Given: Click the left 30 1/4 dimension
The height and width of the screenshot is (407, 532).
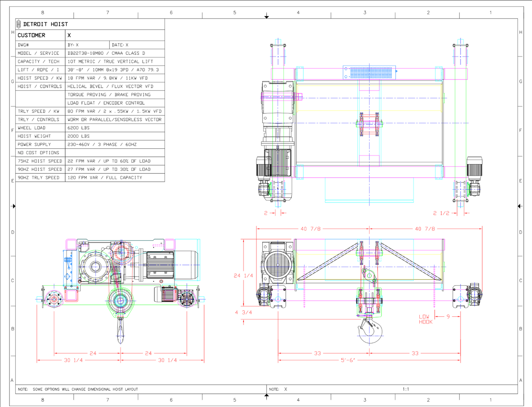Looking at the screenshot, I should (73, 360).
